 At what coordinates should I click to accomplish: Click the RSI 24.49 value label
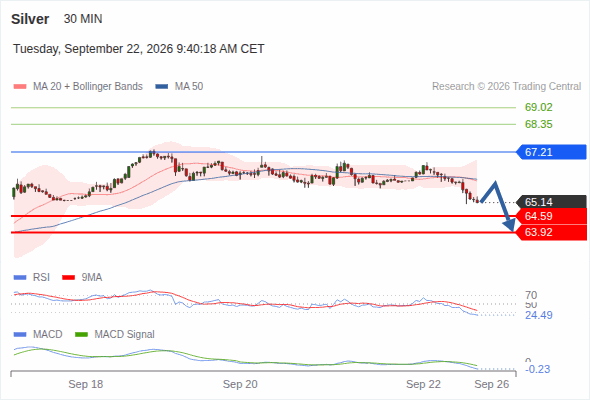[538, 315]
